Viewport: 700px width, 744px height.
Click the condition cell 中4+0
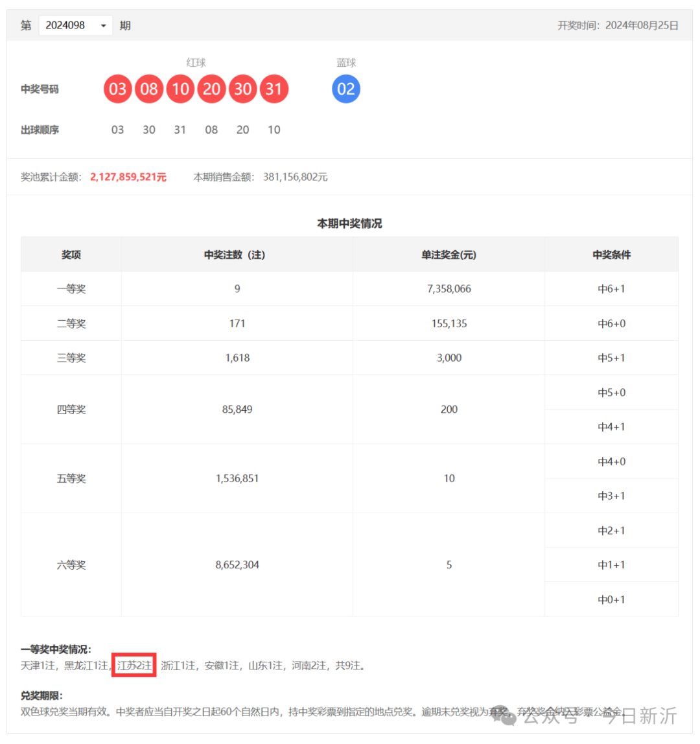pyautogui.click(x=612, y=461)
